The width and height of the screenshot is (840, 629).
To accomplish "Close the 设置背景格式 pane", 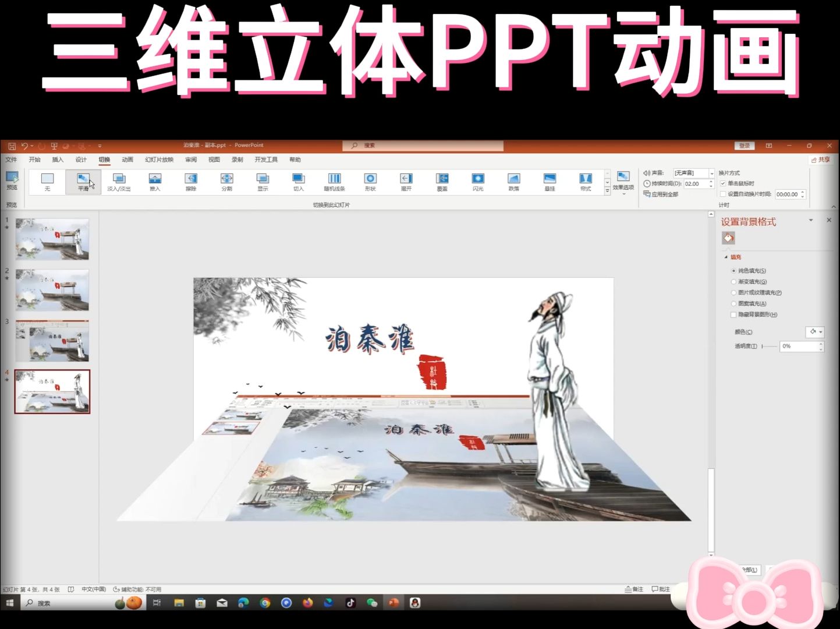I will 829,220.
